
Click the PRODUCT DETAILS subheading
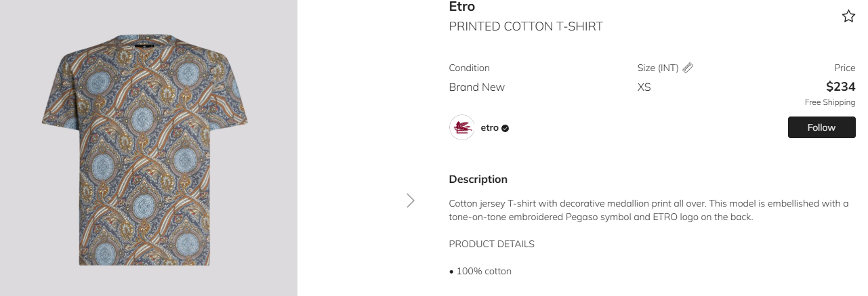491,244
